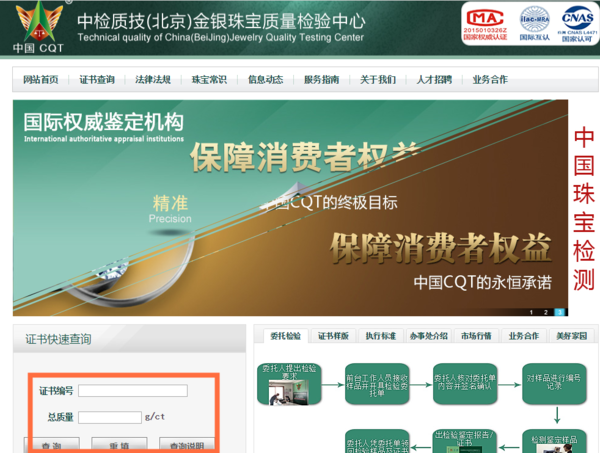Click the CMA certification badge
Image resolution: width=600 pixels, height=453 pixels.
pyautogui.click(x=485, y=24)
